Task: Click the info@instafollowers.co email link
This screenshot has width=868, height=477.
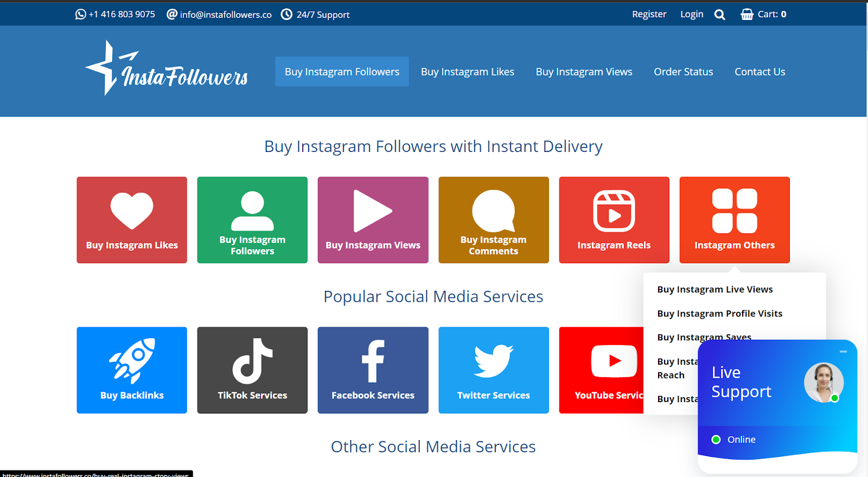Action: point(226,15)
